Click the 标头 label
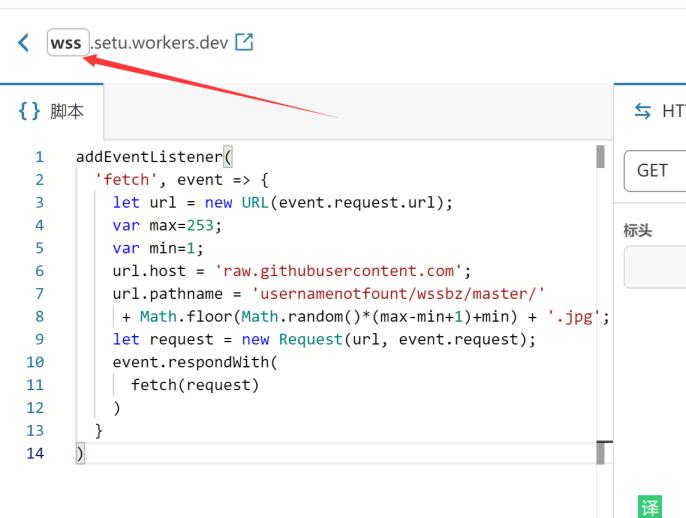The width and height of the screenshot is (686, 518). pos(637,230)
